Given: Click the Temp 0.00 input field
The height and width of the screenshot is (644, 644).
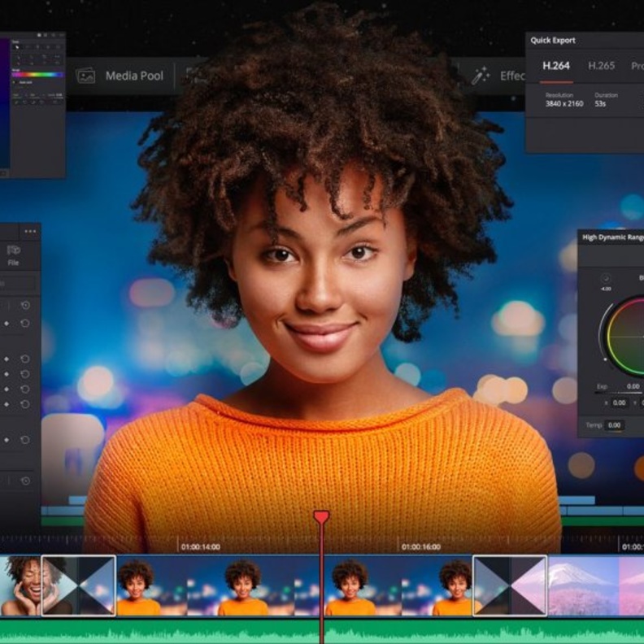Looking at the screenshot, I should [x=615, y=425].
